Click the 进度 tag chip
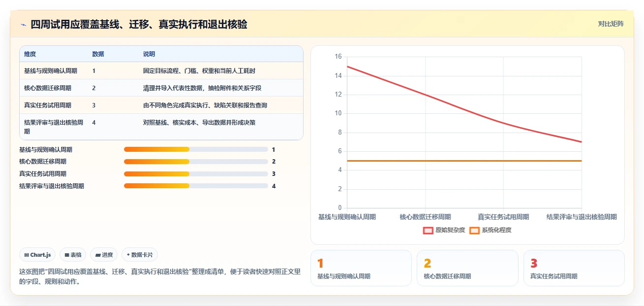This screenshot has width=644, height=306. (x=104, y=255)
